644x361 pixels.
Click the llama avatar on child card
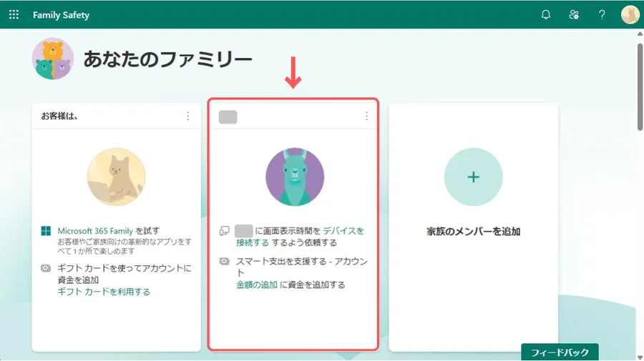(294, 177)
